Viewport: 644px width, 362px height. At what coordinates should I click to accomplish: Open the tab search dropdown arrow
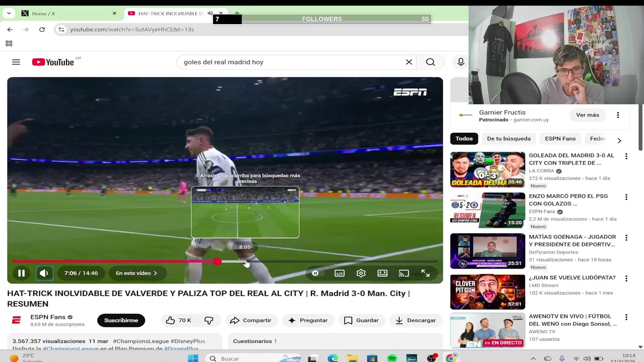[x=9, y=14]
